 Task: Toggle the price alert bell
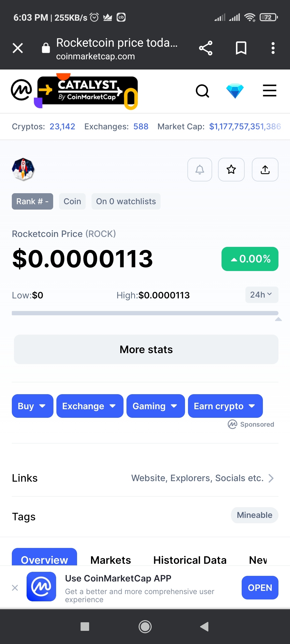click(200, 170)
